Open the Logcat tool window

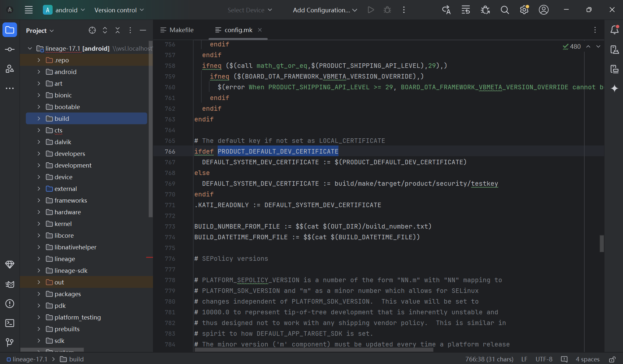click(x=10, y=284)
